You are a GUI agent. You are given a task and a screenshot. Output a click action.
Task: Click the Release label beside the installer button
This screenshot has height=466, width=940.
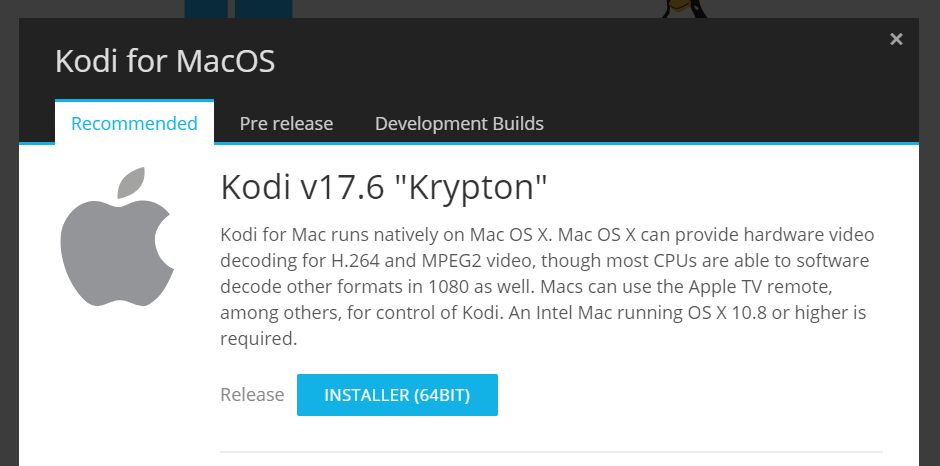252,395
